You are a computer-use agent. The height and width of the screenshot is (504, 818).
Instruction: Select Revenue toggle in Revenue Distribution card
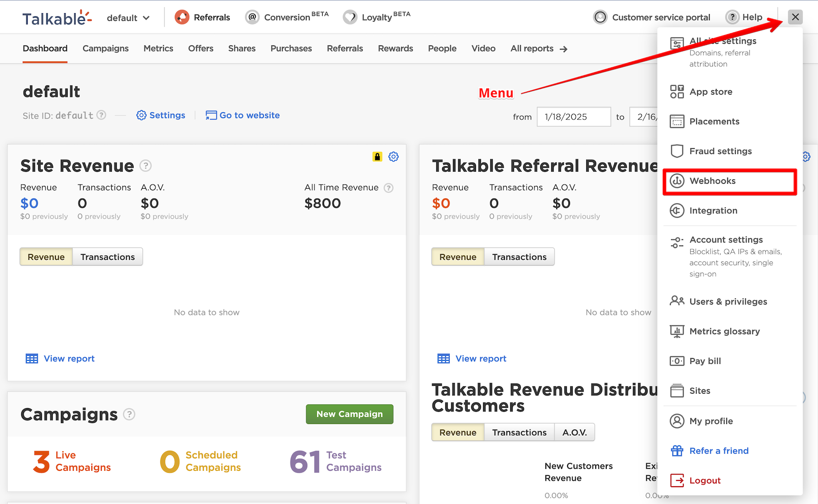[x=458, y=432]
